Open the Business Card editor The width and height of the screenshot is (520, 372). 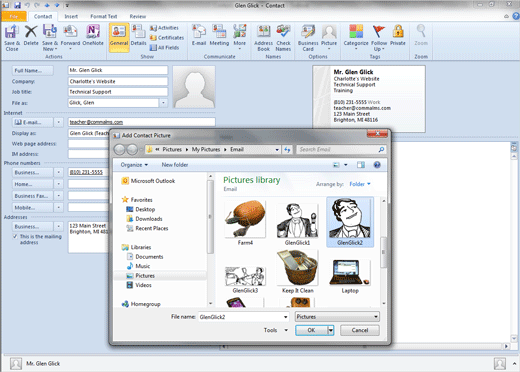(x=308, y=37)
